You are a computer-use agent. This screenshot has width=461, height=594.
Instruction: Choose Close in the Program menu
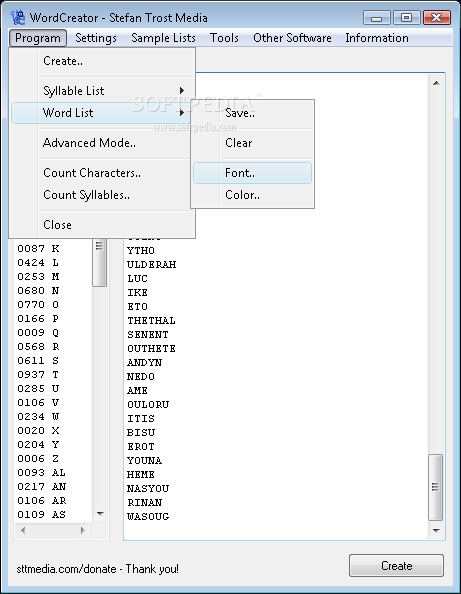102,225
